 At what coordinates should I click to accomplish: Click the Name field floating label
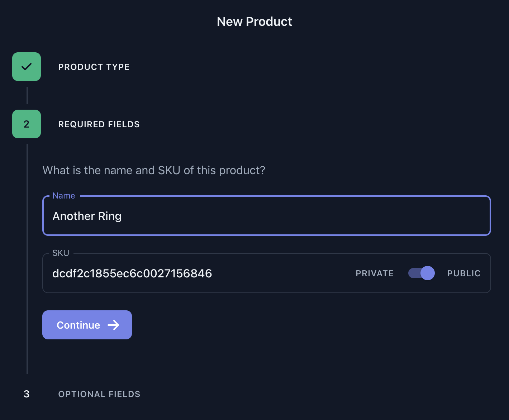pos(64,196)
